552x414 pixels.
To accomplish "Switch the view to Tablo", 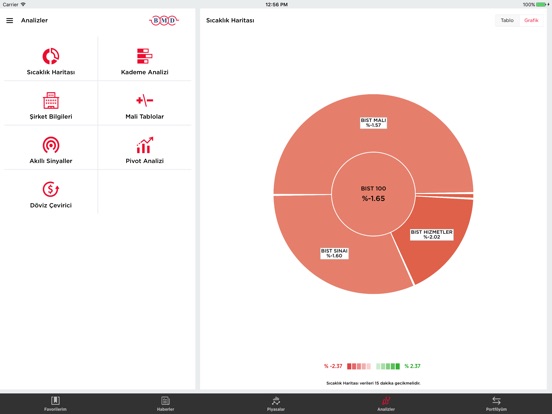I will (507, 20).
